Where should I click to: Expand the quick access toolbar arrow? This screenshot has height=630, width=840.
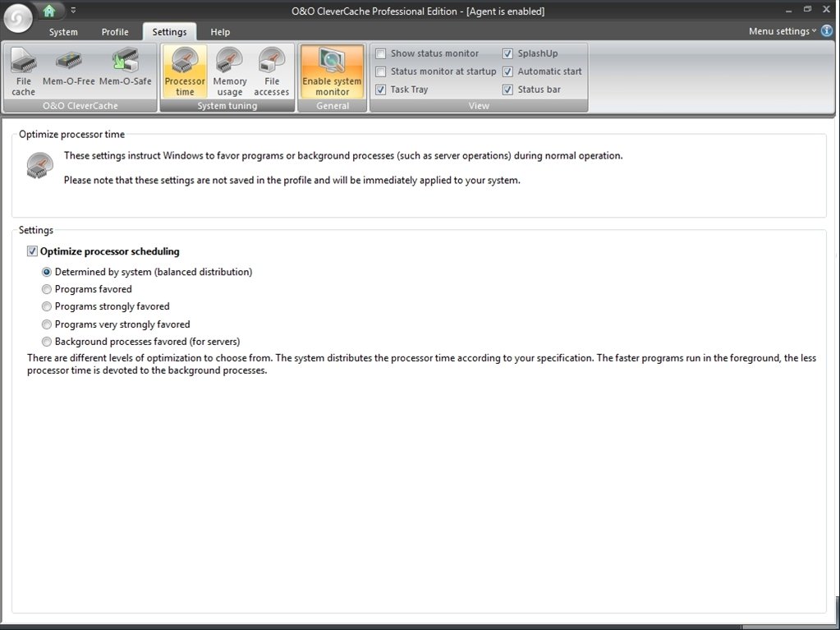[73, 10]
